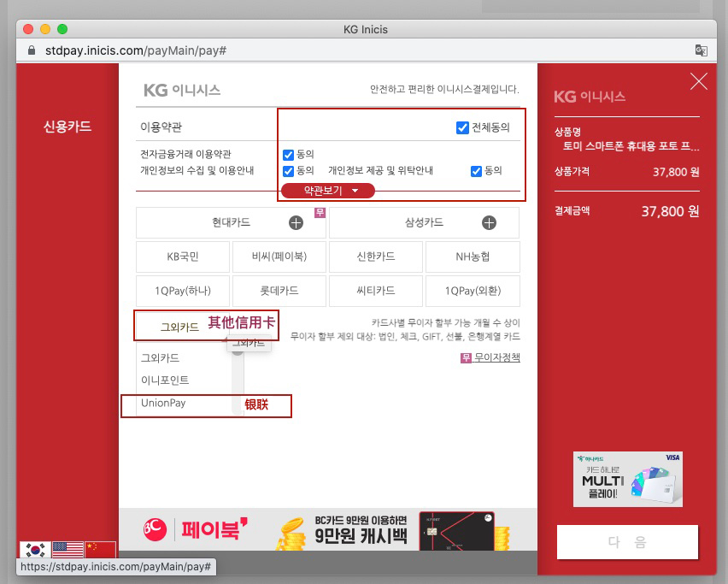Screen dimensions: 728x584
Task: Switch language with the Chinese flag
Action: [x=100, y=550]
